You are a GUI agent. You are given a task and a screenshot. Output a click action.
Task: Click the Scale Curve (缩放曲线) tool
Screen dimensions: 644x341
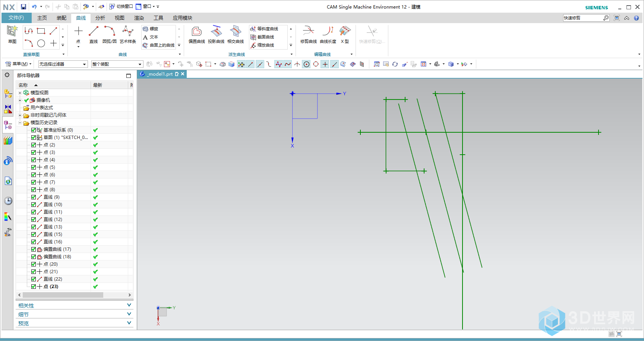coord(262,45)
